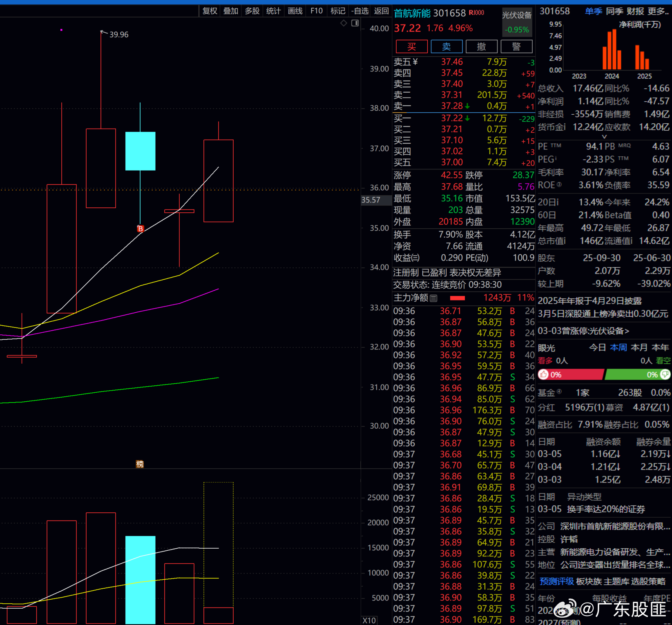Expand the financial summary chevron below 货币金
The width and height of the screenshot is (672, 625).
click(605, 137)
